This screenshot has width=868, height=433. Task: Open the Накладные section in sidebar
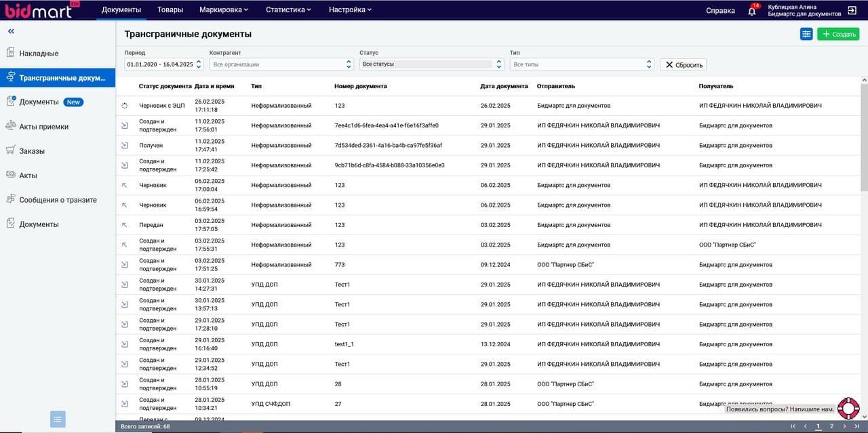pyautogui.click(x=39, y=54)
